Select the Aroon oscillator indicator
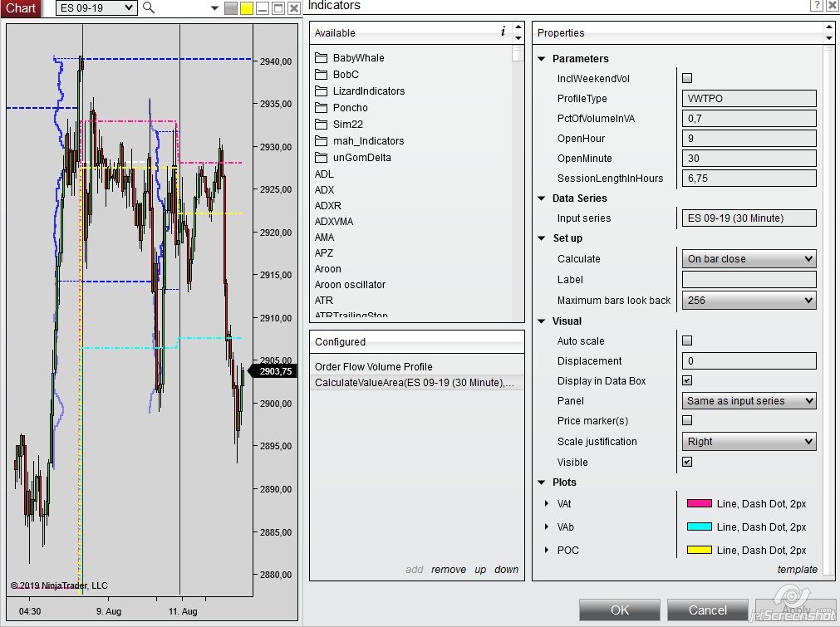Screen dimensions: 840x627 (x=350, y=285)
